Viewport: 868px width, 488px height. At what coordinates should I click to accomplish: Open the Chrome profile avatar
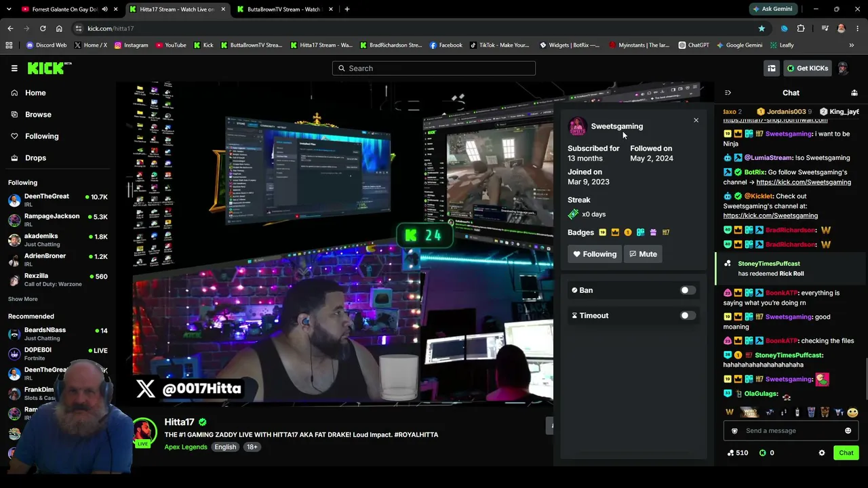point(842,28)
